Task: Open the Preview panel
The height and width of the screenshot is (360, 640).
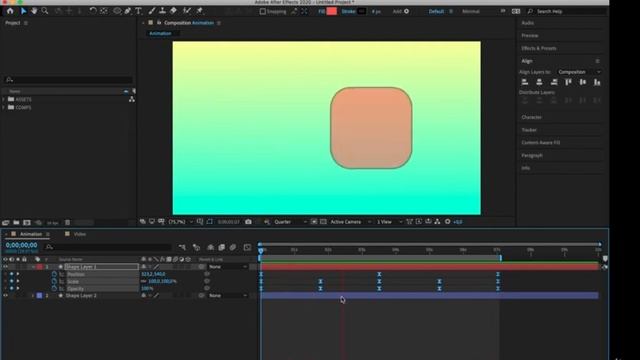Action: pos(530,36)
